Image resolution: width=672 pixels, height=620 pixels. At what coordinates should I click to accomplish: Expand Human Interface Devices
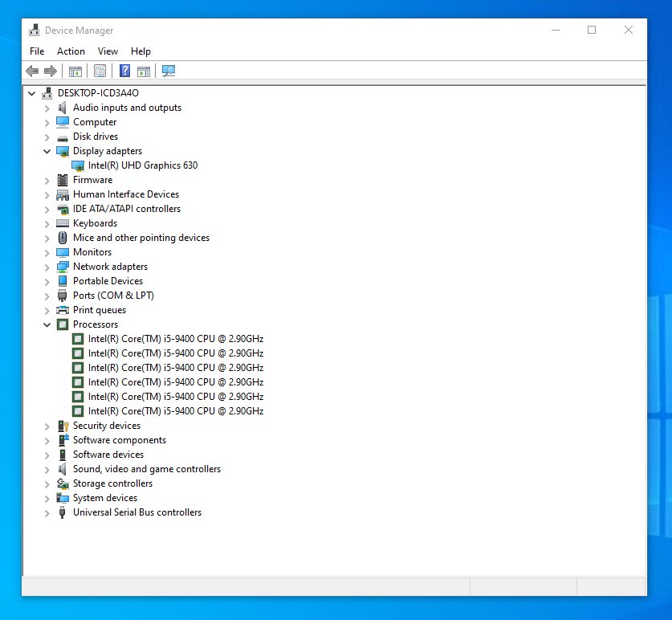(47, 195)
